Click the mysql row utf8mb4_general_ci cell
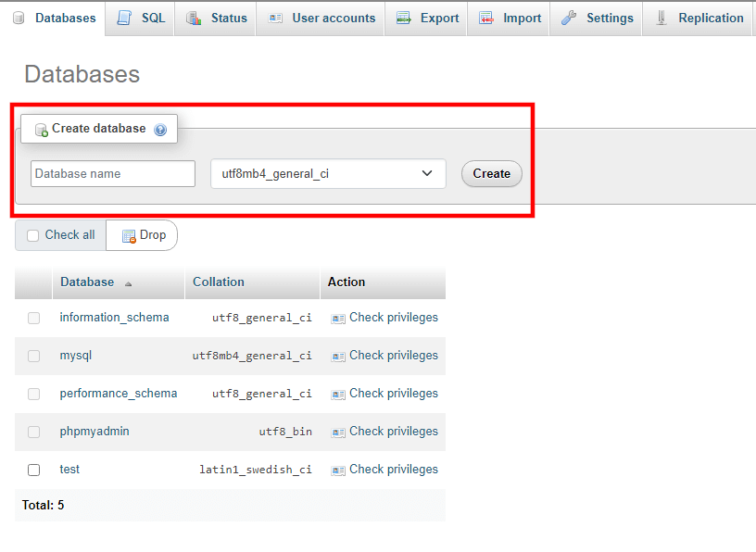Screen dimensions: 756x552 tap(252, 356)
